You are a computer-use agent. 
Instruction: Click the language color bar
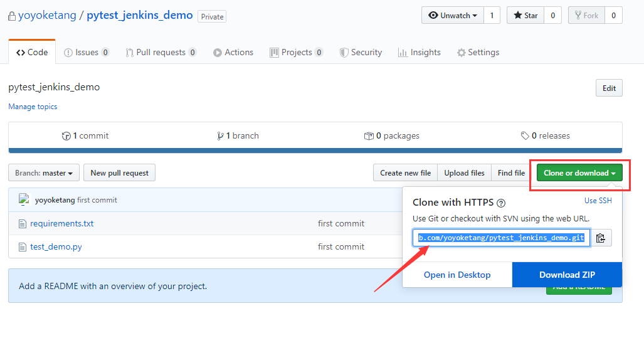(x=315, y=151)
